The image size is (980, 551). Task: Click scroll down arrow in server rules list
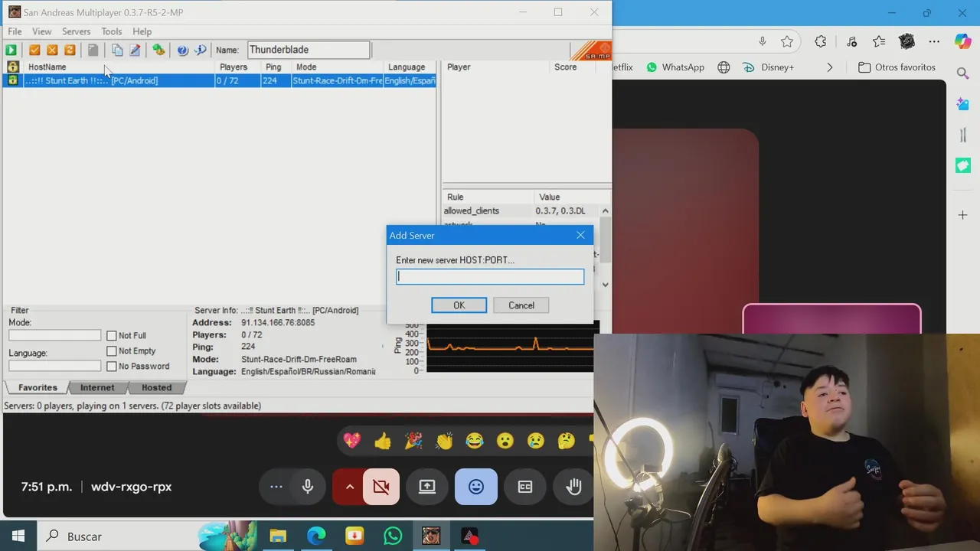pyautogui.click(x=605, y=284)
